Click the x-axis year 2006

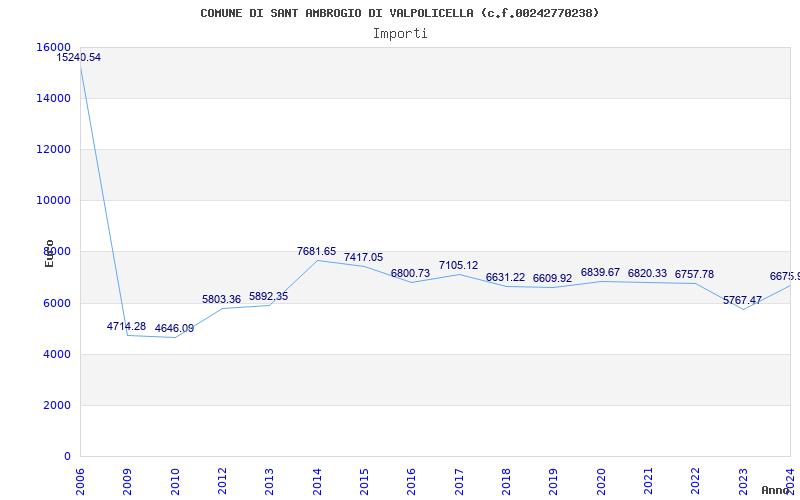pos(81,481)
